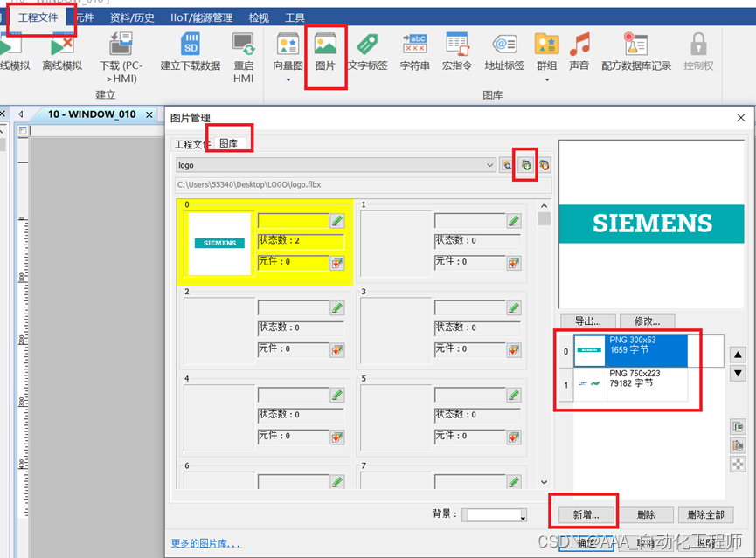Viewport: 756px width, 558px height.
Task: Click paste state icon on right side
Action: coord(738,445)
